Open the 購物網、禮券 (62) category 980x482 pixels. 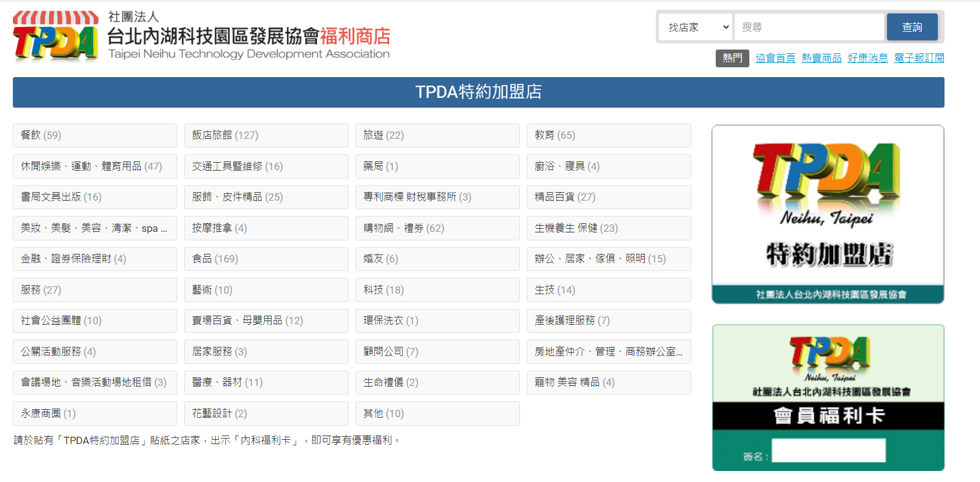(437, 228)
